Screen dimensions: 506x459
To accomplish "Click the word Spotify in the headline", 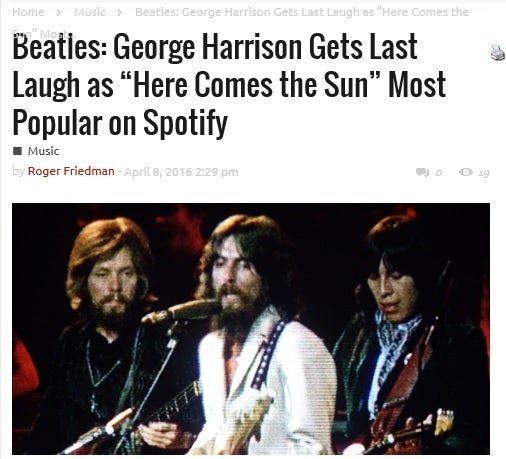I will 186,123.
